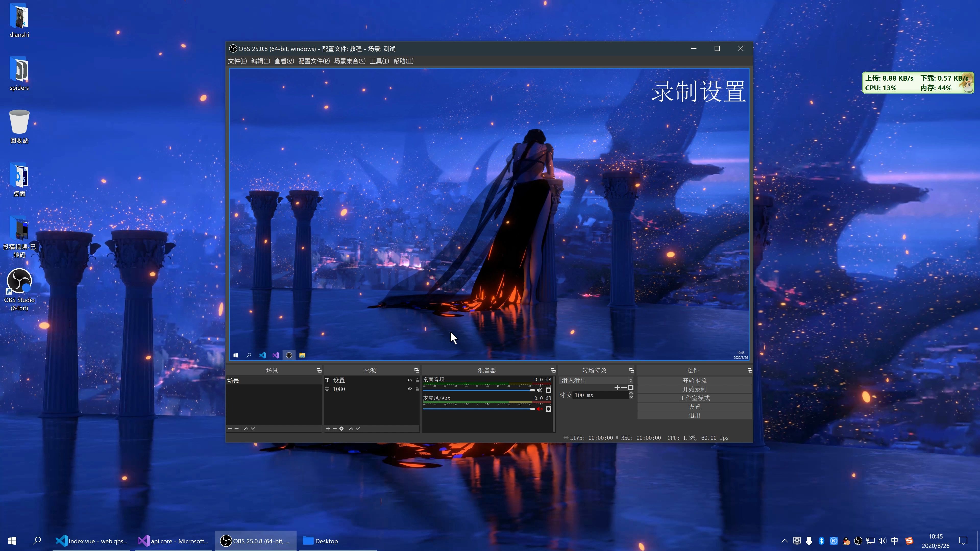The height and width of the screenshot is (551, 980).
Task: Undock the 来源 panel
Action: click(x=416, y=370)
